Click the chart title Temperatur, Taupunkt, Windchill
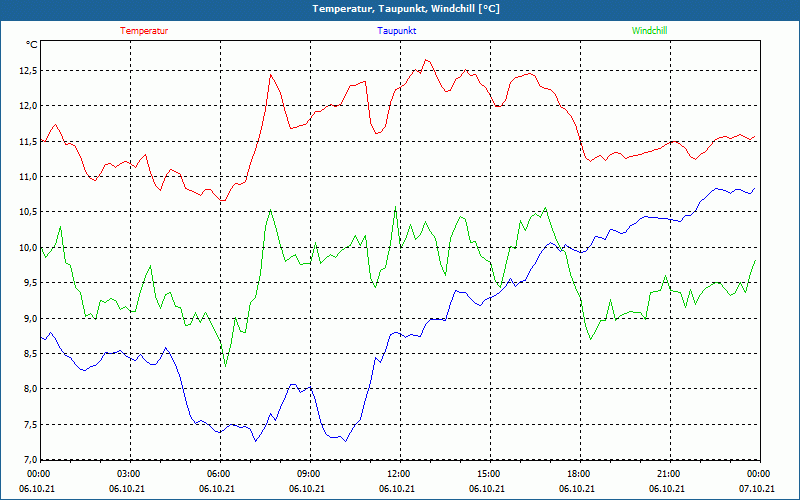The image size is (800, 500). tap(406, 9)
